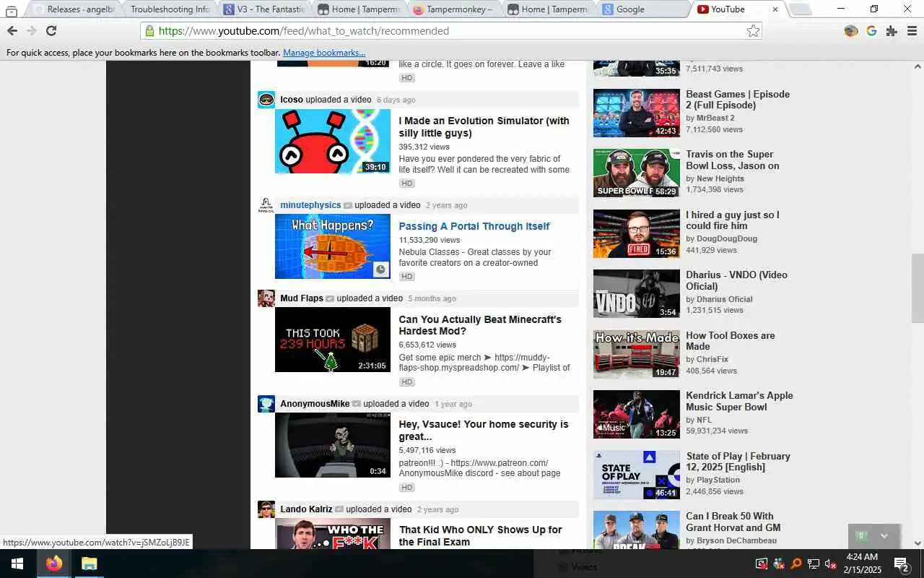Open the Windows Start menu

pos(17,564)
